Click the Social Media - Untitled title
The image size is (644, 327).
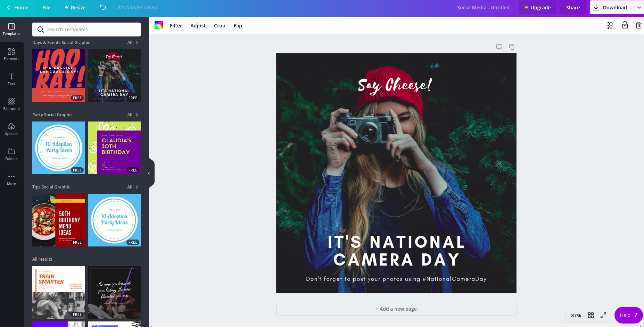tap(483, 7)
